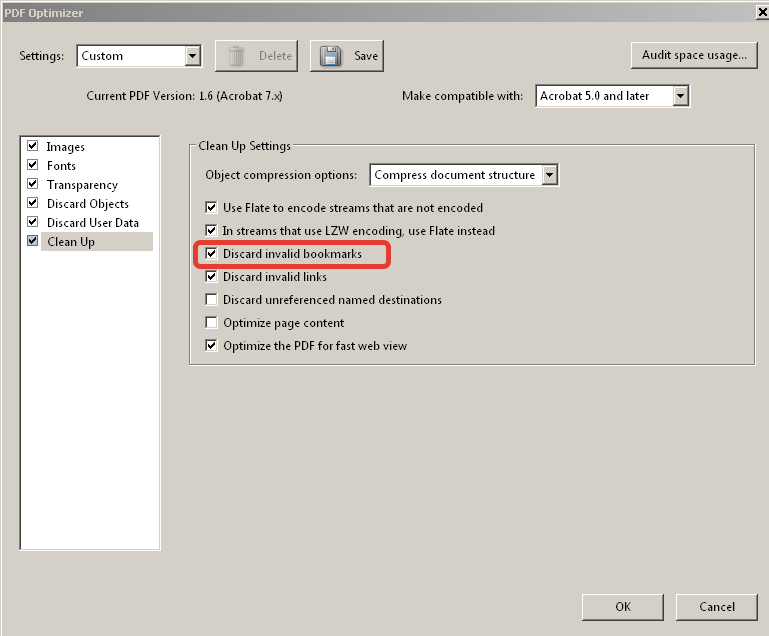Image resolution: width=769 pixels, height=636 pixels.
Task: Click the Clean Up Settings group title
Action: [x=244, y=146]
